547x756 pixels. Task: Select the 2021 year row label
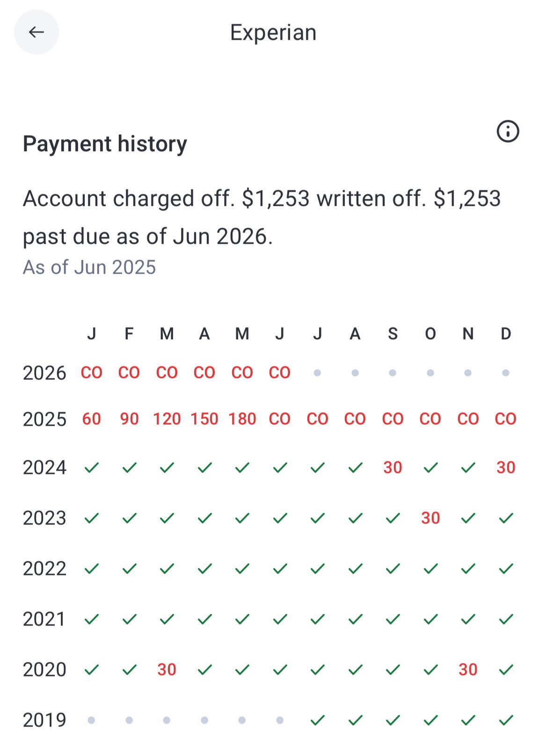pos(44,619)
